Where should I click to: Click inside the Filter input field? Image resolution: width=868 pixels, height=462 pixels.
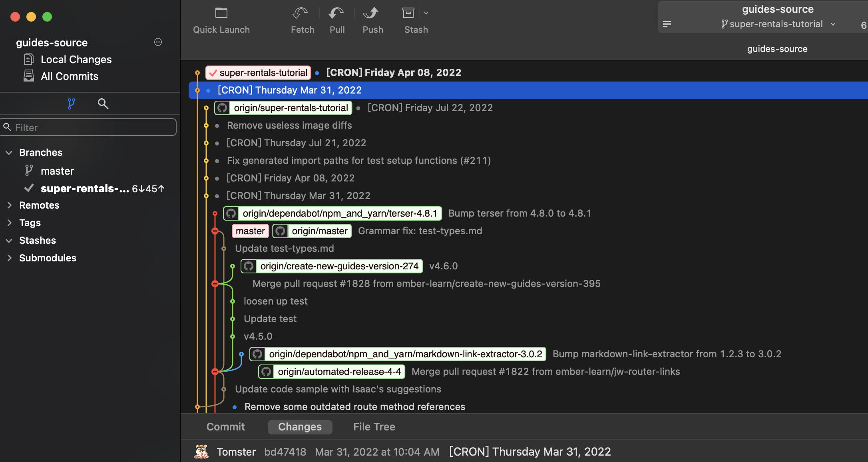pyautogui.click(x=88, y=127)
